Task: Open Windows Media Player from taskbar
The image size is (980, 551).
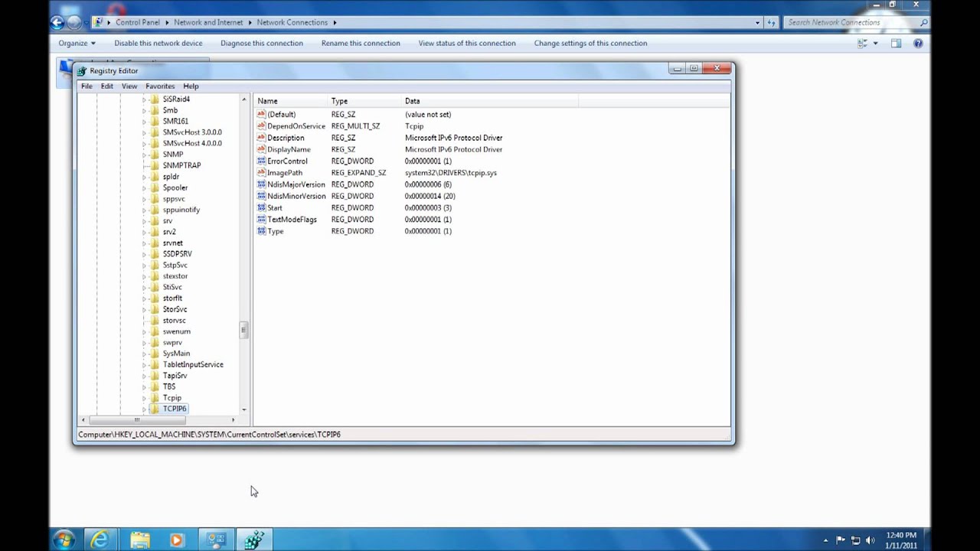Action: pyautogui.click(x=177, y=540)
